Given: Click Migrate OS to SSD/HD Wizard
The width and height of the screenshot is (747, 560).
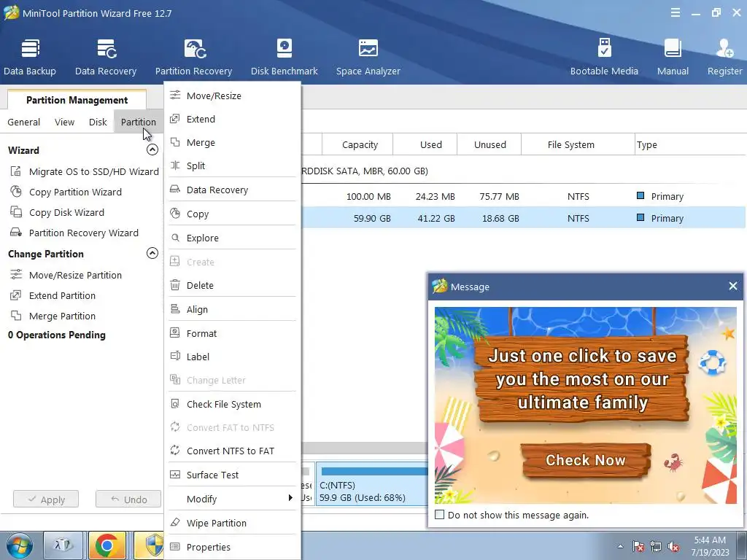Looking at the screenshot, I should 85,171.
